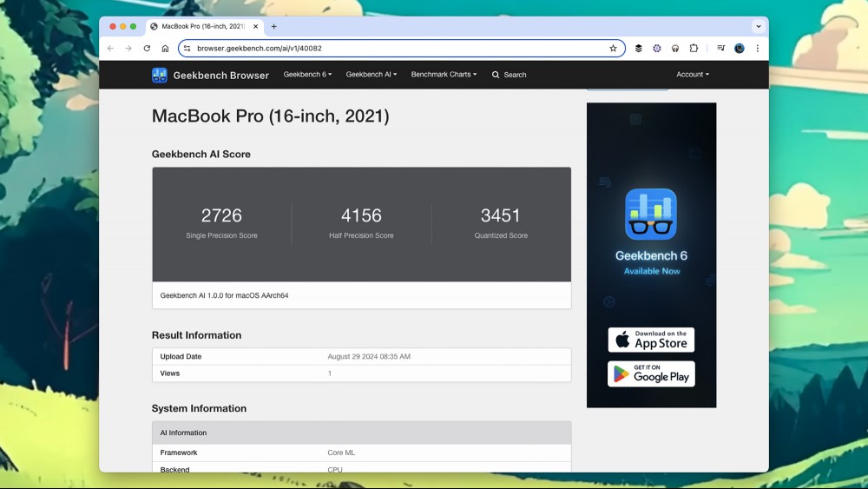Open the stacked layers extension icon

(x=638, y=48)
